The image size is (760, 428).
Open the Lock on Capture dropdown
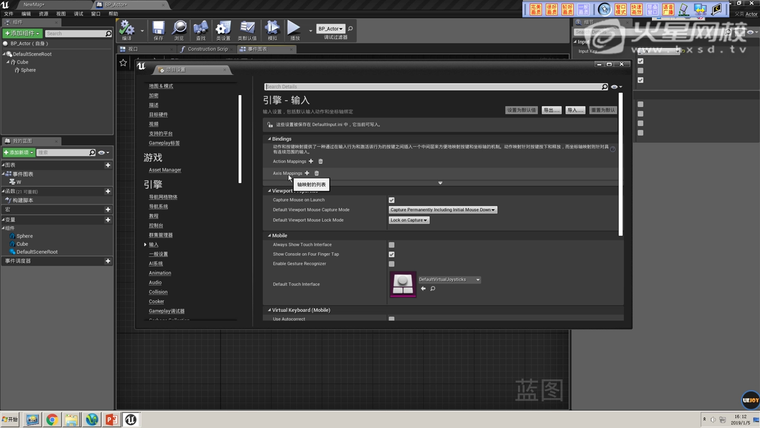tap(409, 220)
